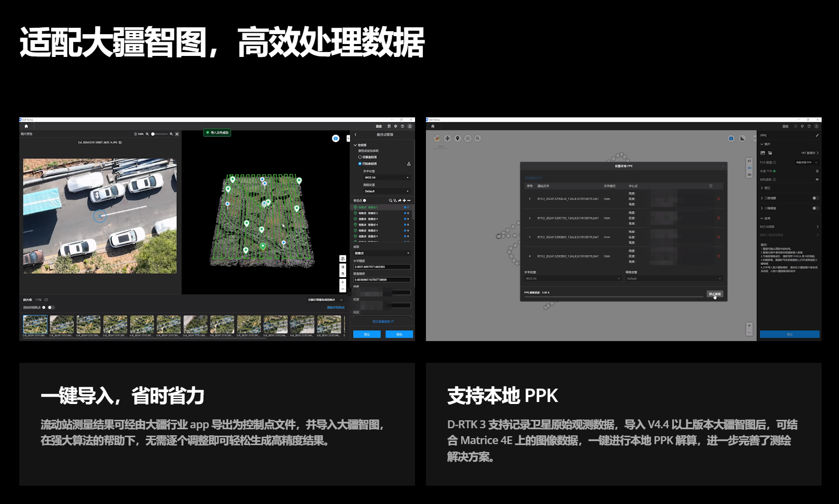Image resolution: width=839 pixels, height=504 pixels.
Task: Collapse the 坐标系 section
Action: click(x=355, y=145)
